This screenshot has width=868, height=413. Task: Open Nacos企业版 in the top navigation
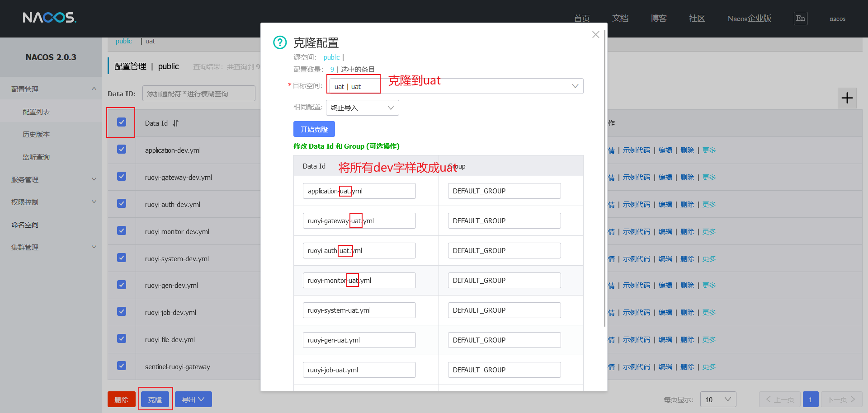pyautogui.click(x=749, y=19)
